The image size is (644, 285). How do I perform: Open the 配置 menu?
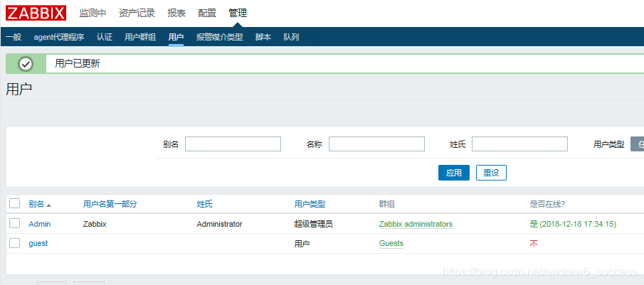[207, 13]
